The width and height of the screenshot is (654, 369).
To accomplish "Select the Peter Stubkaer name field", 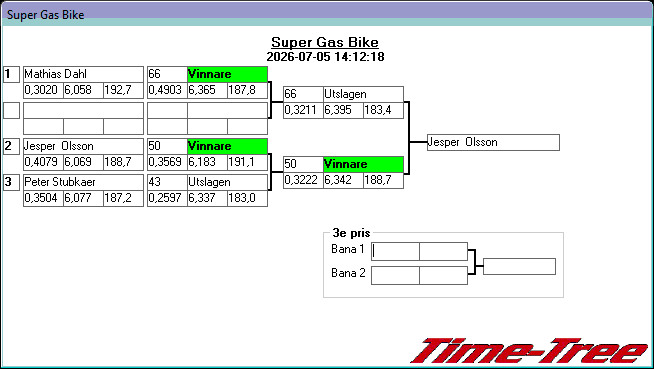I will pos(83,182).
